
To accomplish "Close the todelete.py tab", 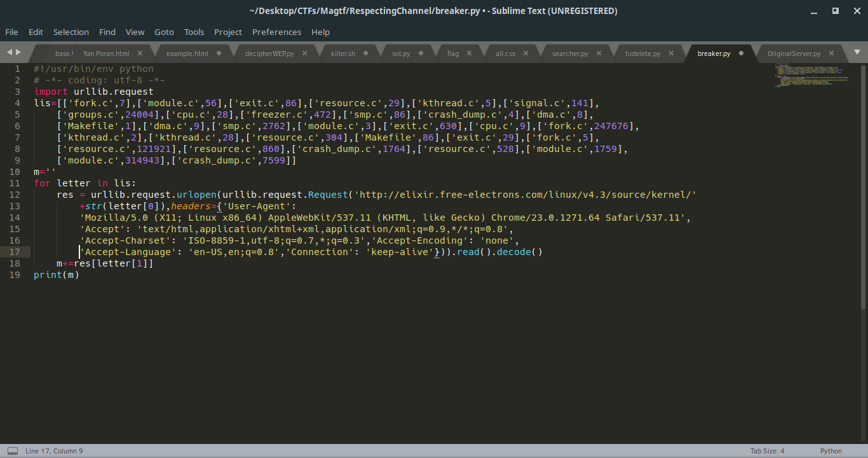I will (x=671, y=53).
